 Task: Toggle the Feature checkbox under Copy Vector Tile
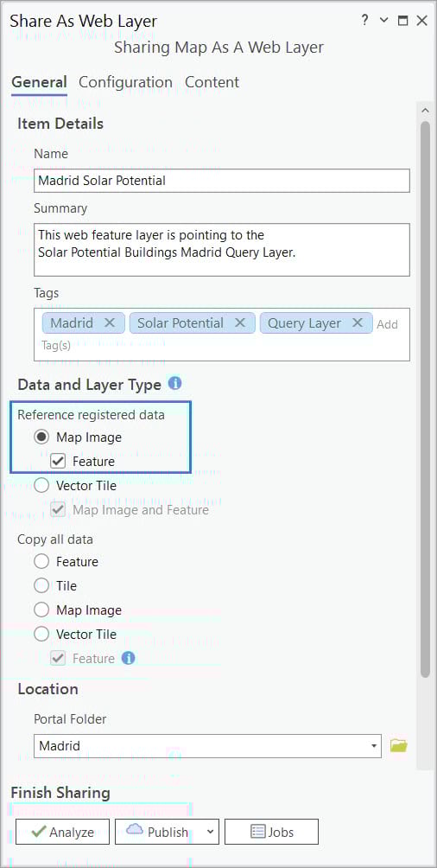click(58, 658)
